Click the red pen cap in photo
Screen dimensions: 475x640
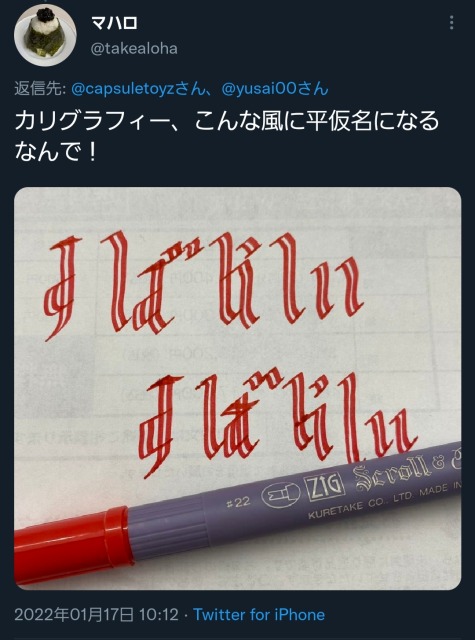(73, 545)
